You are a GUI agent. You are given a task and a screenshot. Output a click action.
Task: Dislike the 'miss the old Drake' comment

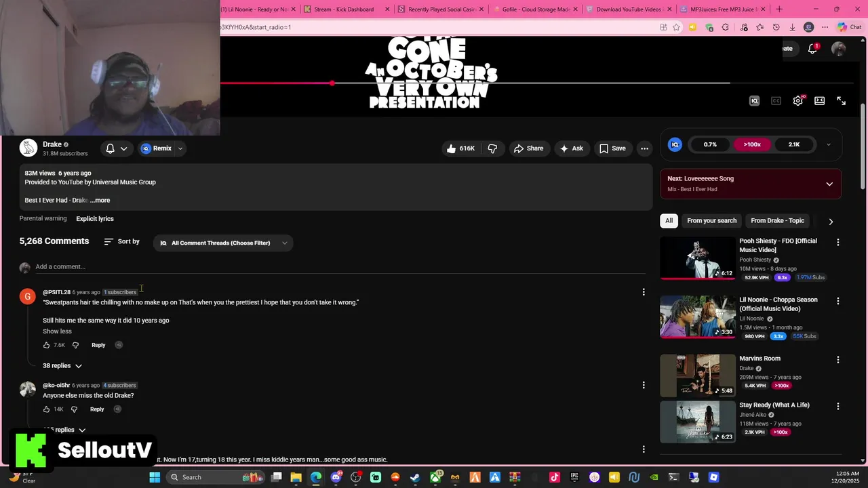(74, 409)
